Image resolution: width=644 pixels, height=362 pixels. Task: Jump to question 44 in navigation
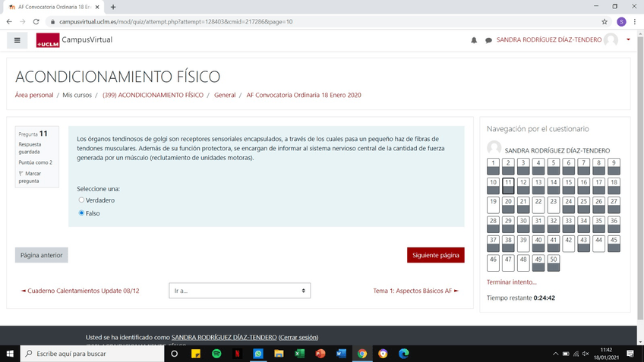click(598, 244)
